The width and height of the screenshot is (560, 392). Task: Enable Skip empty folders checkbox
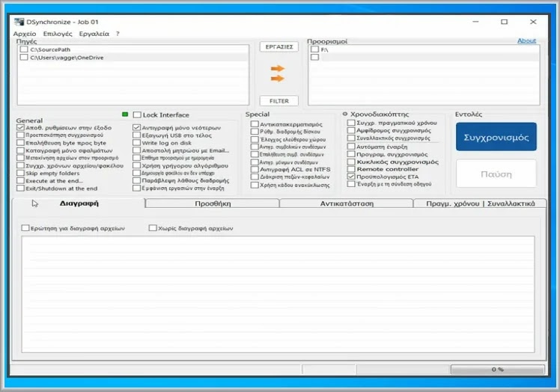[20, 173]
